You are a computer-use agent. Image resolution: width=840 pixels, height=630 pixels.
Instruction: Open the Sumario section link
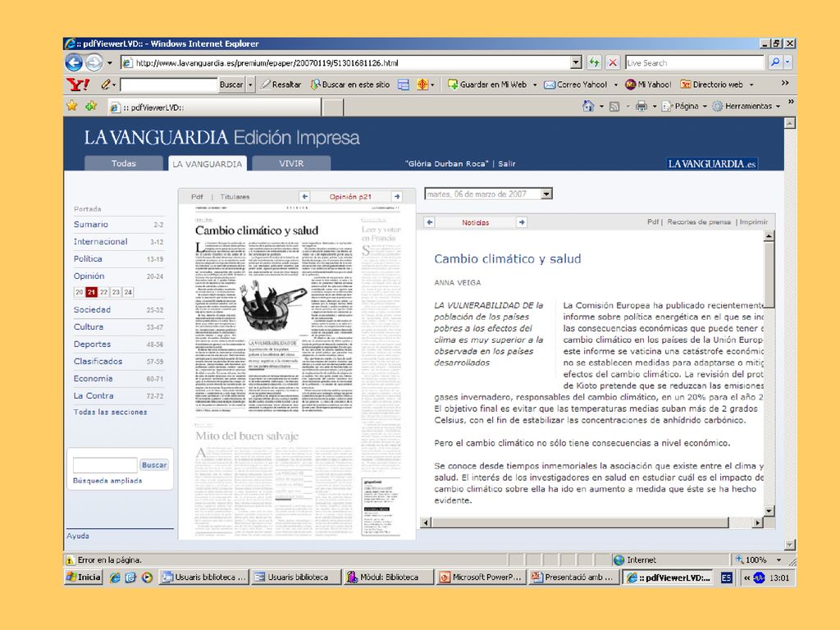tap(90, 225)
